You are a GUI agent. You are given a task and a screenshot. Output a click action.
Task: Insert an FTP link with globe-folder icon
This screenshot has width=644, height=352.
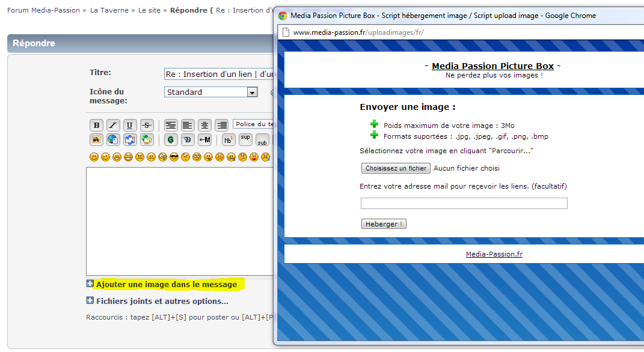point(147,139)
